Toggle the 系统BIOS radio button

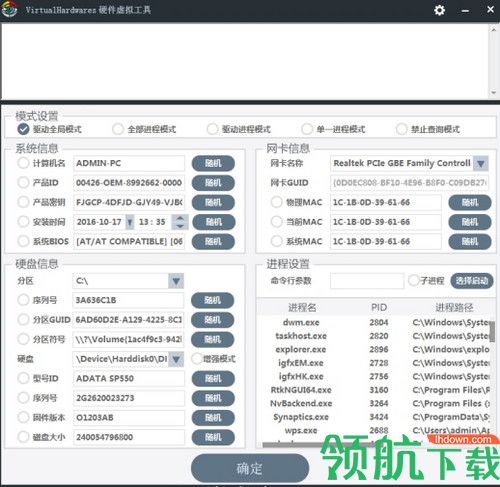pos(23,241)
